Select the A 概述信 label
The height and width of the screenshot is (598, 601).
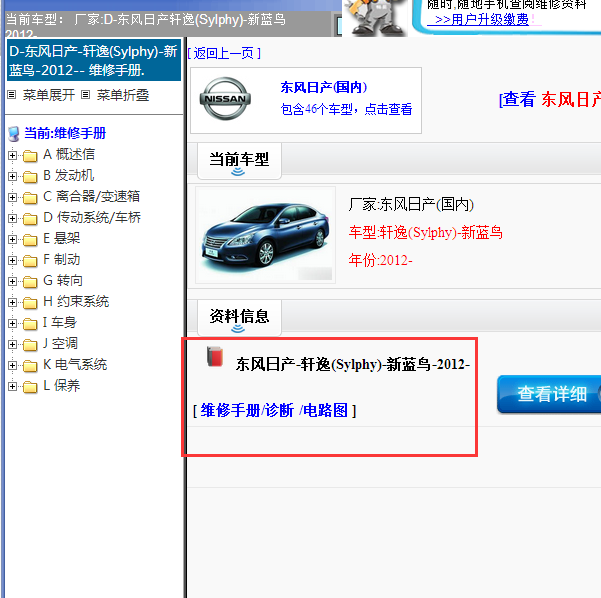pos(69,154)
